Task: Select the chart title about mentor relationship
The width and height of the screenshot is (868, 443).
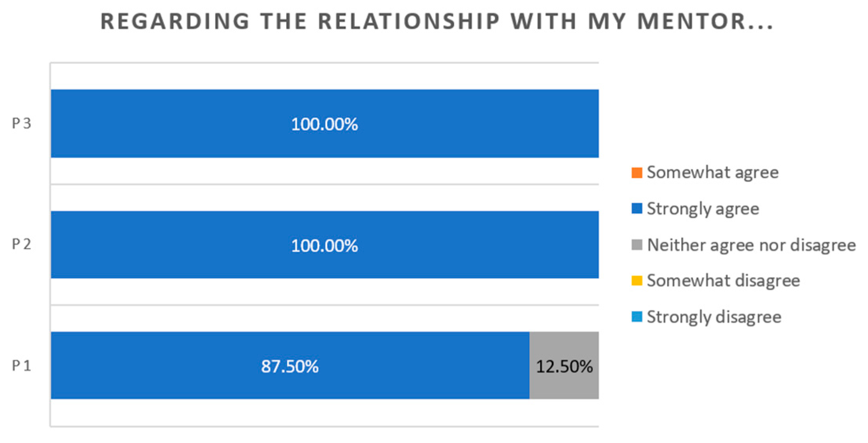Action: pyautogui.click(x=437, y=21)
